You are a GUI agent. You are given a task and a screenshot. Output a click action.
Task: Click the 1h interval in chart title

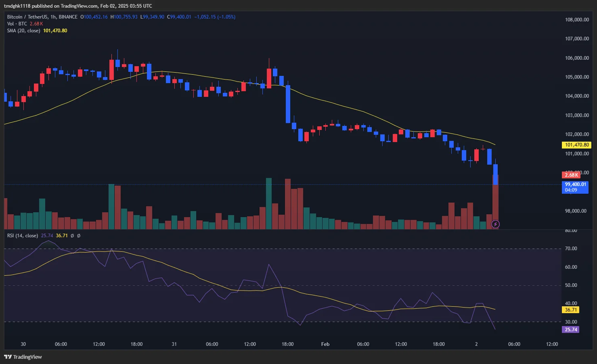tap(53, 17)
